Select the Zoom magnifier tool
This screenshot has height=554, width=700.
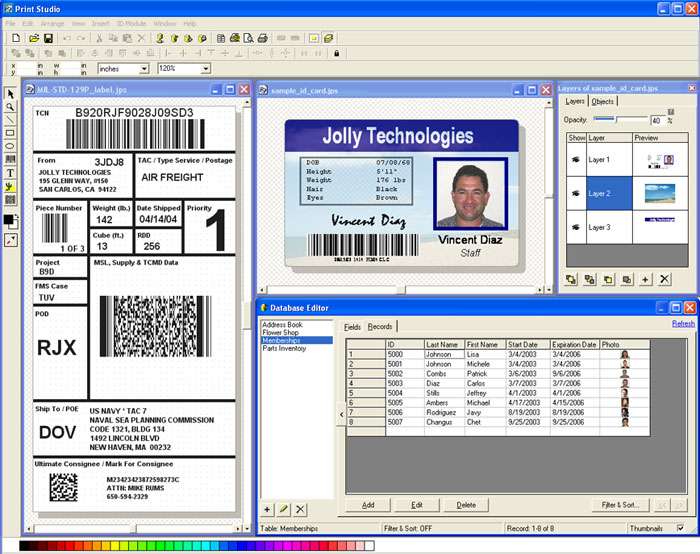[10, 107]
